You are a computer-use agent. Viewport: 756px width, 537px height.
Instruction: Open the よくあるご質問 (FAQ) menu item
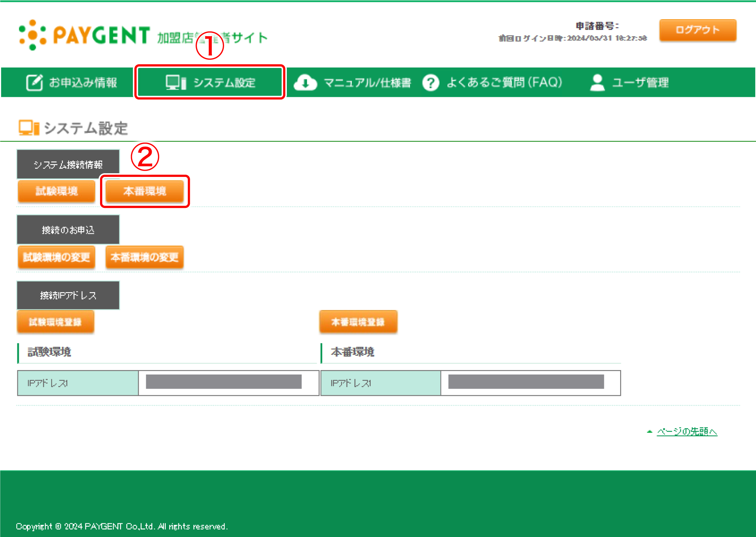click(x=504, y=82)
